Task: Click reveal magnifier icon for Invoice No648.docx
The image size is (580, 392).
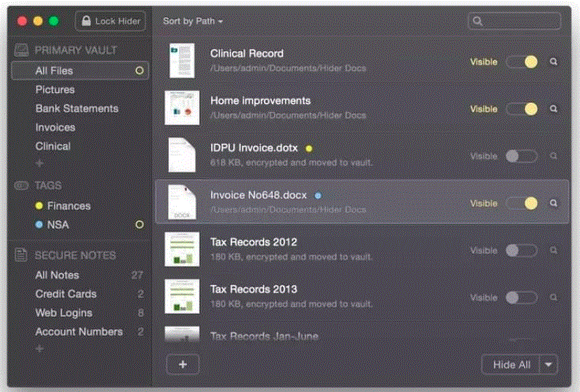Action: (x=554, y=203)
